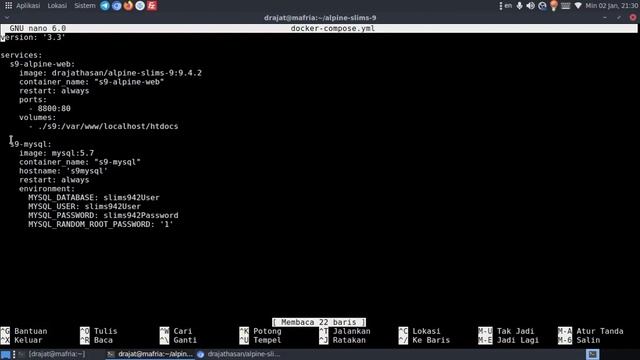Minimize the terminal window
640x360 pixels.
click(605, 18)
